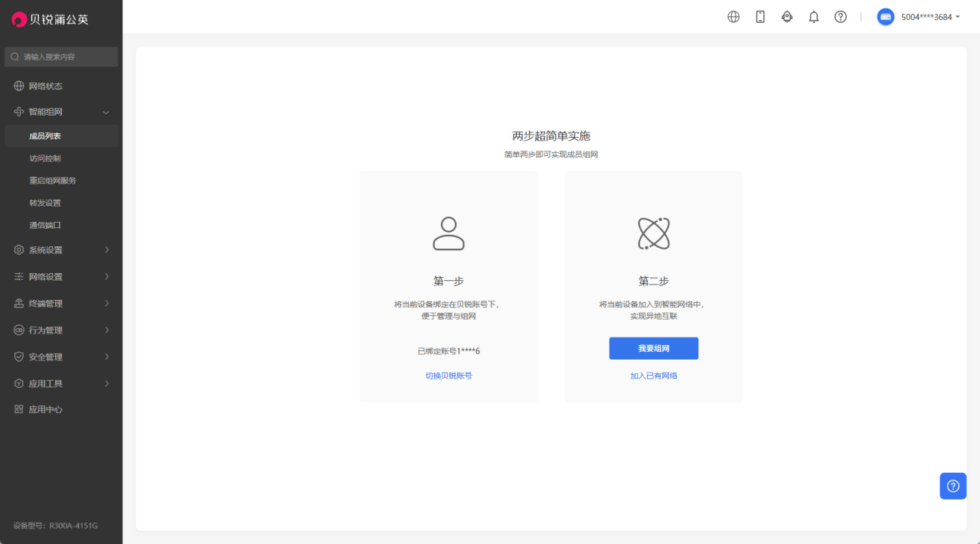Expand the 应用工具 chevron

[106, 383]
